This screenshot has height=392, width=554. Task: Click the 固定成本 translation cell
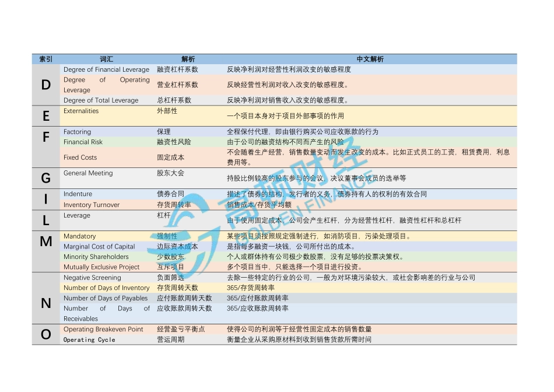click(x=171, y=157)
